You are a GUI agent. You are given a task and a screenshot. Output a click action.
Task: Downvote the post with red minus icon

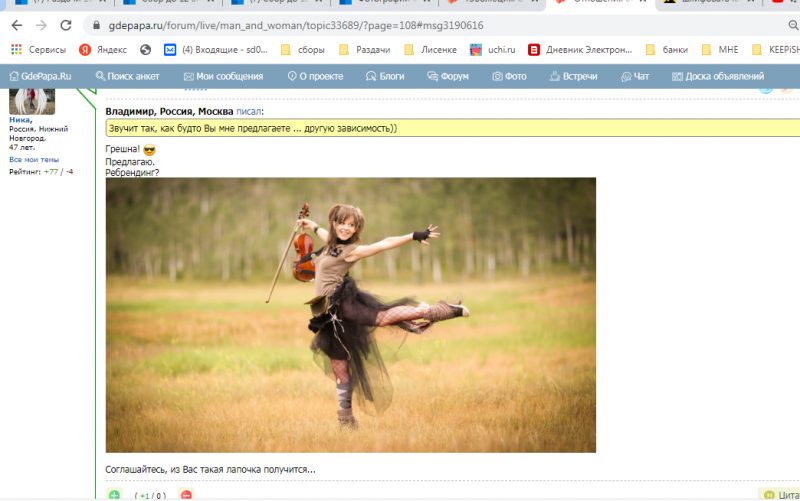point(185,495)
